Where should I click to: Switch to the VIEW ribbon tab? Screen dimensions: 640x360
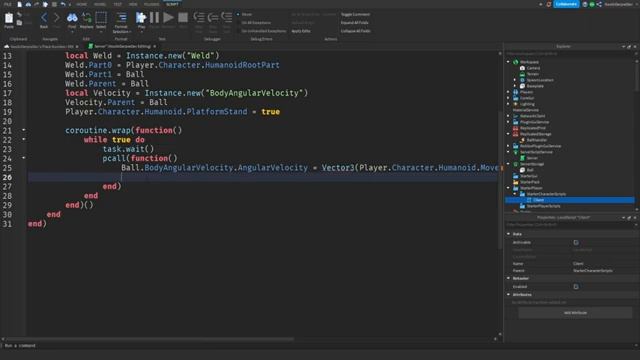[133, 4]
